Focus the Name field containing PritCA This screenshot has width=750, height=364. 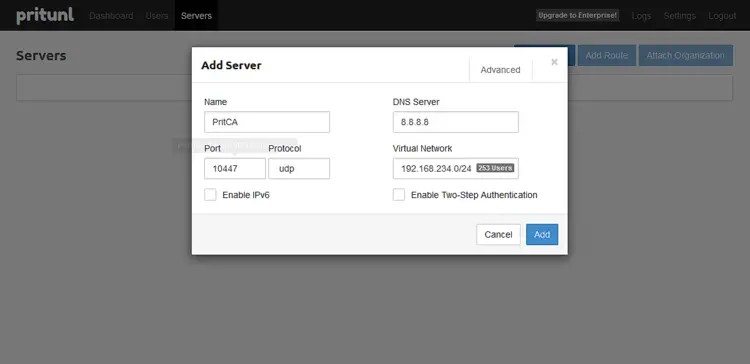(x=267, y=122)
